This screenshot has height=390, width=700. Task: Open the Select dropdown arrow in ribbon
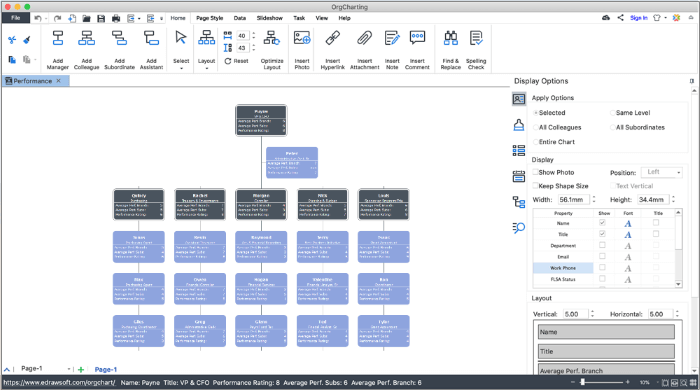pyautogui.click(x=181, y=69)
